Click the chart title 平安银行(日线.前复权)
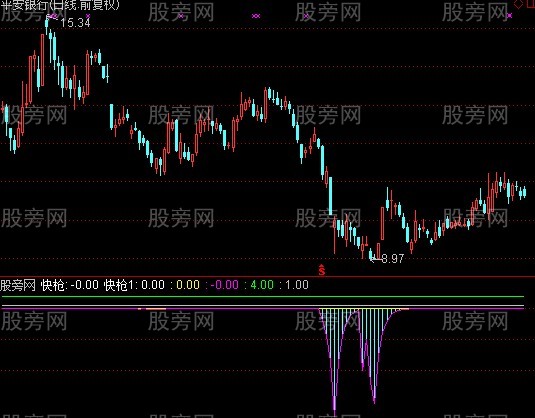 click(x=60, y=5)
